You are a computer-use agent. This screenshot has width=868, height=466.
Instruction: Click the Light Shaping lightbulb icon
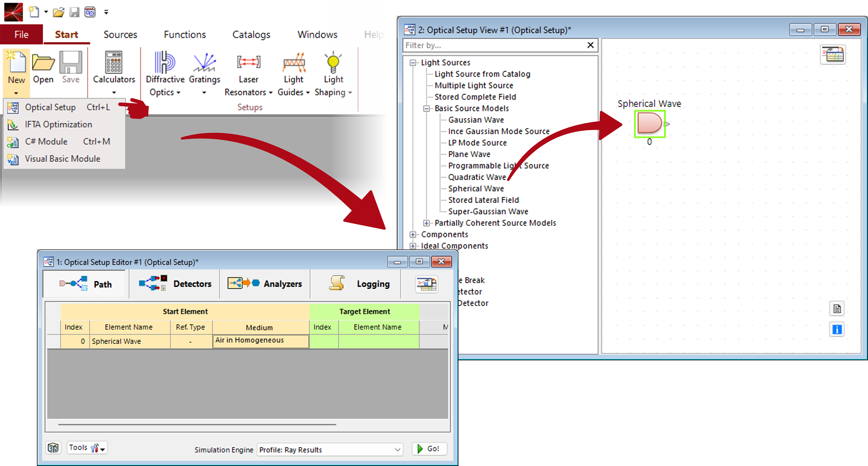(333, 62)
